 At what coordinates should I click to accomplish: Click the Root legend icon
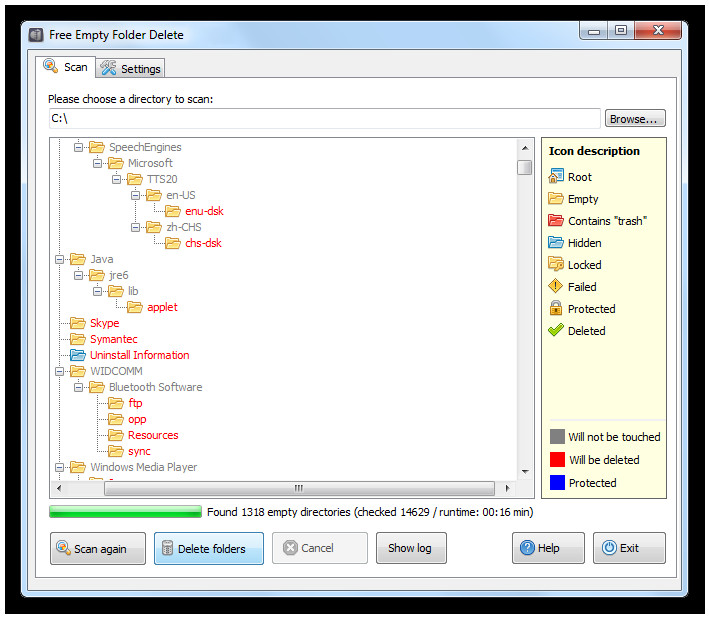(556, 176)
